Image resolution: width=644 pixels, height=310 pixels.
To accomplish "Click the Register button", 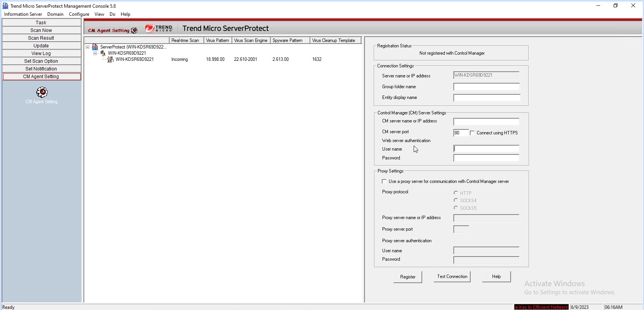I will tap(408, 277).
